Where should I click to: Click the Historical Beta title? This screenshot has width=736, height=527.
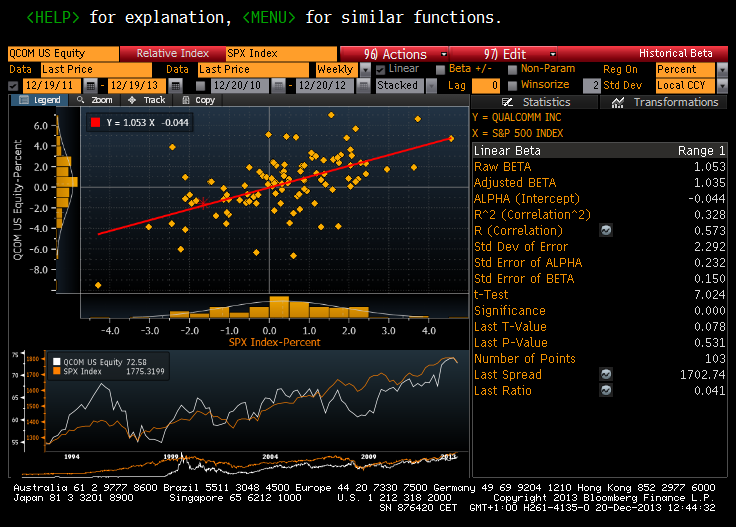pos(675,53)
